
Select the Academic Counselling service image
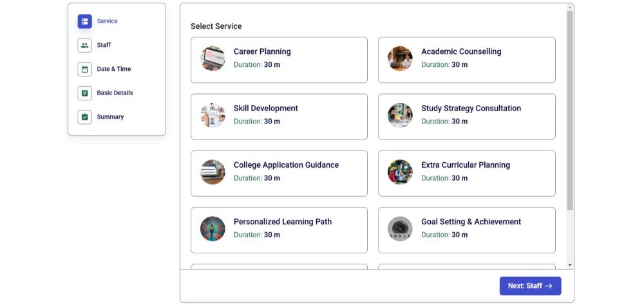tap(400, 59)
